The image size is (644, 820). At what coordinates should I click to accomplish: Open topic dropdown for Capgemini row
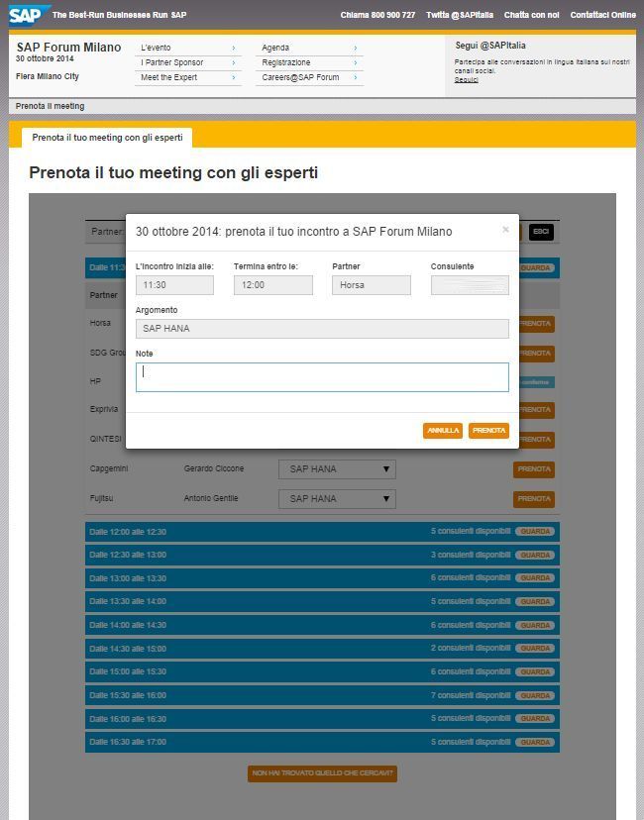[337, 469]
